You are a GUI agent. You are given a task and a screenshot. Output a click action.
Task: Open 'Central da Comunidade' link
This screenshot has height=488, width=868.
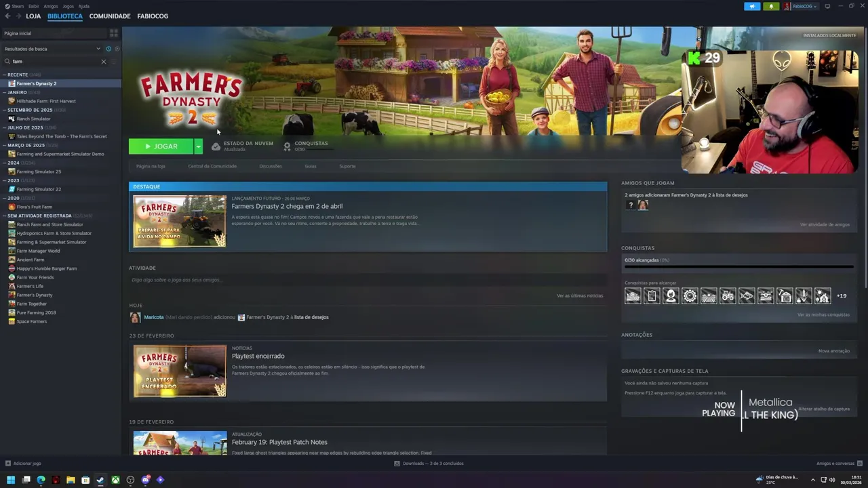pos(212,166)
